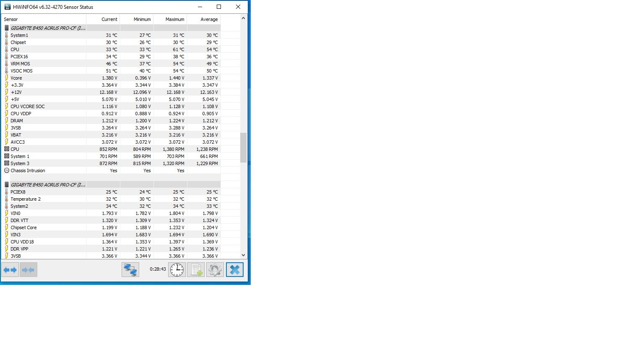Select the second GIGABYTE B450 AORUS PRO-CF header
Viewport: 644px width, 362px height.
pos(111,185)
